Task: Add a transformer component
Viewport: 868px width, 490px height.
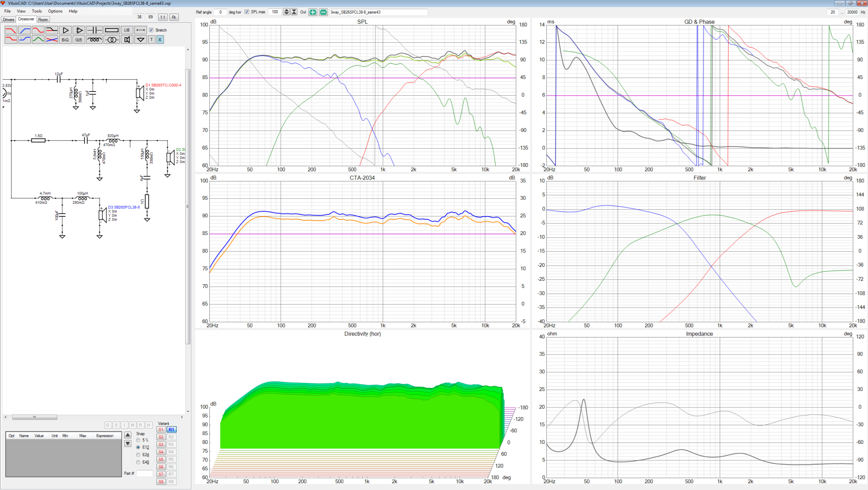Action: (x=111, y=39)
